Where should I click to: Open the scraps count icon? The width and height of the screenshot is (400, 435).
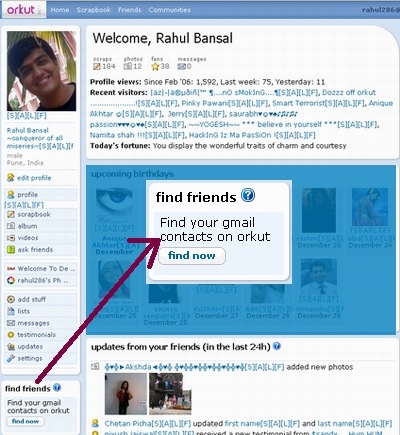click(x=97, y=67)
